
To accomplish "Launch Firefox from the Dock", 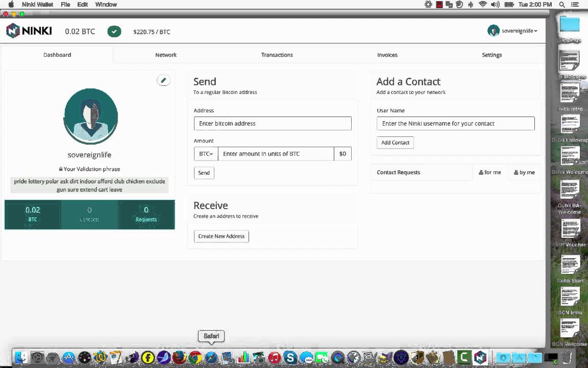I will 179,357.
